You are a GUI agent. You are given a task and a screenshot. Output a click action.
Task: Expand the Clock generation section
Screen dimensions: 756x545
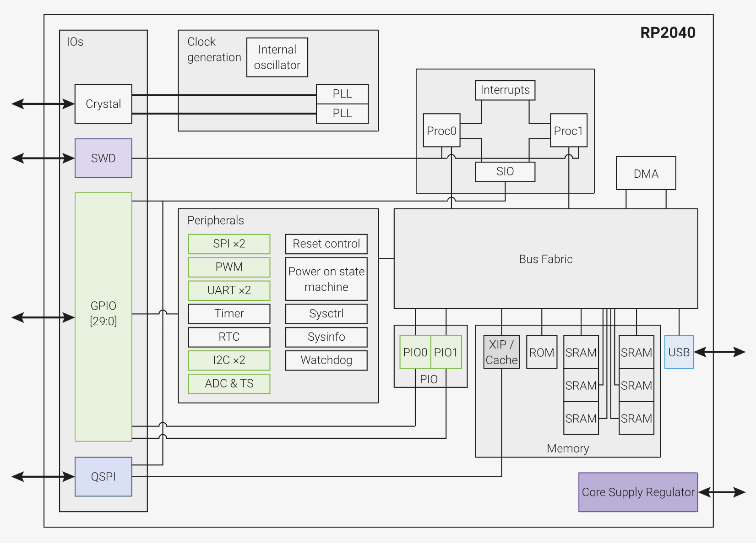coord(214,49)
